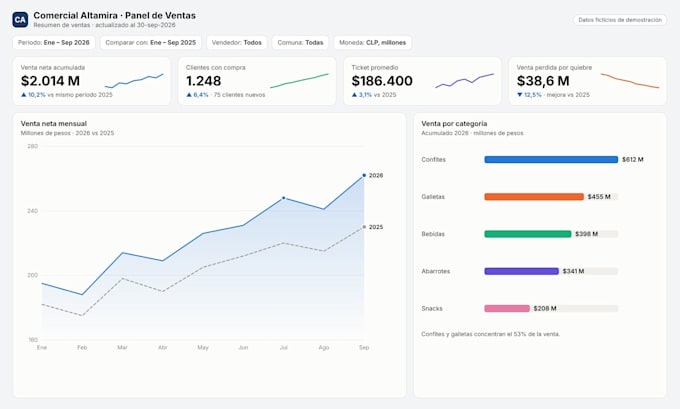Click the $612 M value label
680x409 pixels.
tap(633, 160)
